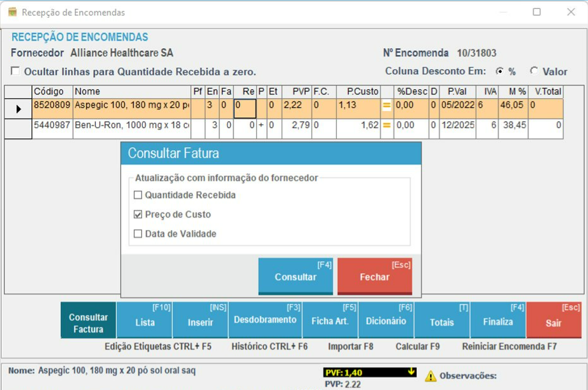Click the Observações warning triangle icon
This screenshot has width=588, height=390.
tap(431, 376)
